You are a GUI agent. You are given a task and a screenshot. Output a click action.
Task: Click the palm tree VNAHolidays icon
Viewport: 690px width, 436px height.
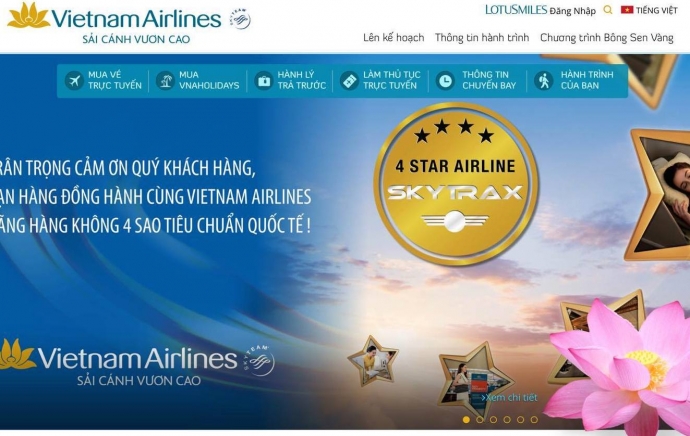165,81
